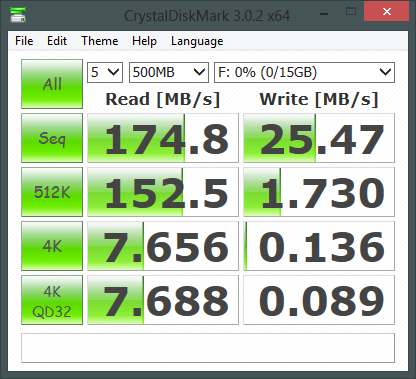Run all benchmarks with All button
The height and width of the screenshot is (379, 416).
coord(52,84)
